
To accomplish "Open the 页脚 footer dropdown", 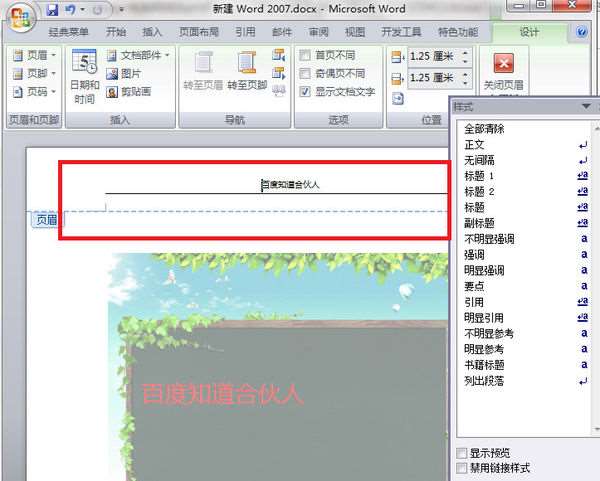I will click(x=34, y=73).
